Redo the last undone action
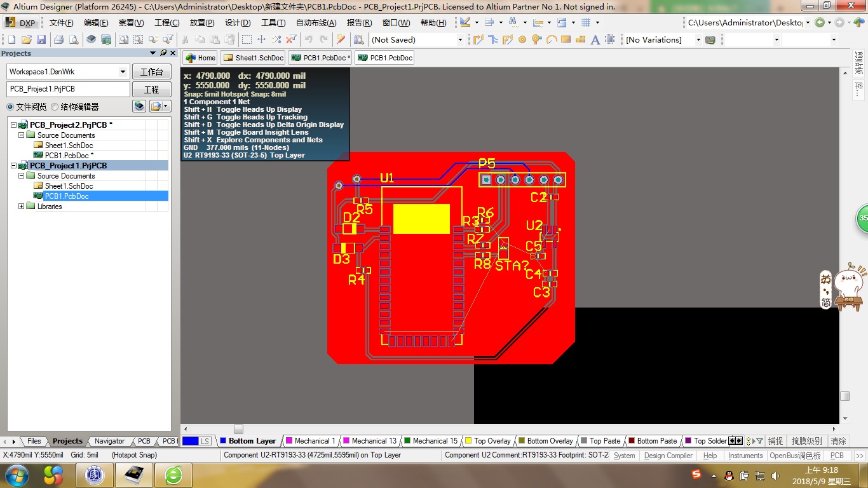Image resolution: width=868 pixels, height=488 pixels. coord(324,39)
